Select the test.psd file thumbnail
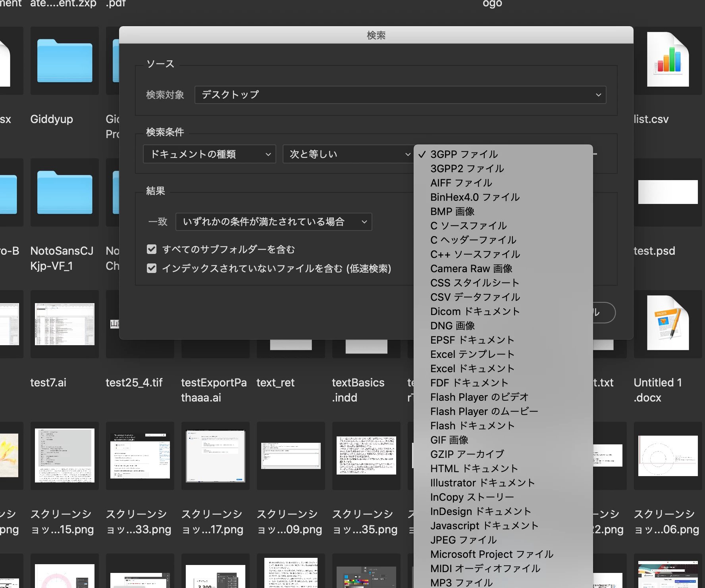This screenshot has width=705, height=588. [668, 192]
